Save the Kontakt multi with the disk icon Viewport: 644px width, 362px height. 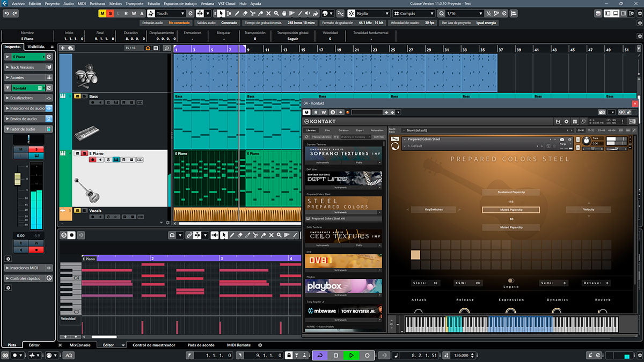coord(559,122)
